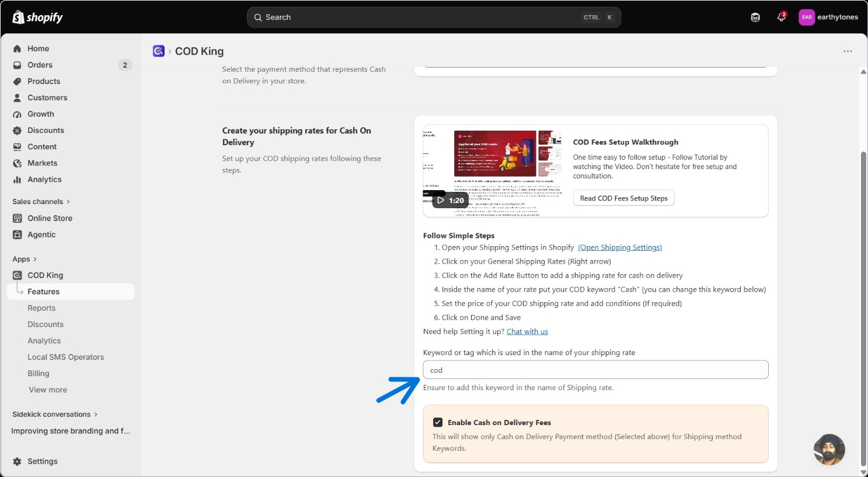The image size is (868, 477).
Task: Click the shipping rate keyword field
Action: (x=595, y=370)
